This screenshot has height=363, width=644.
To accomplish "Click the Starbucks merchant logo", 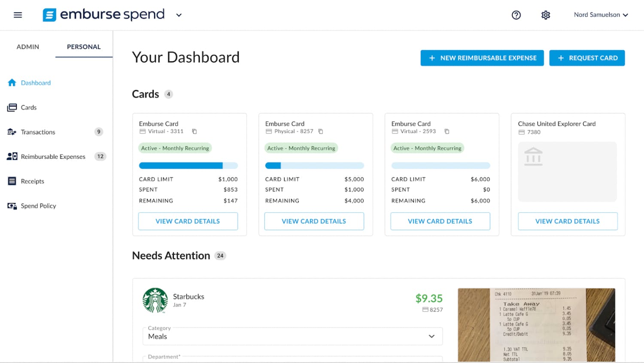I will (155, 300).
